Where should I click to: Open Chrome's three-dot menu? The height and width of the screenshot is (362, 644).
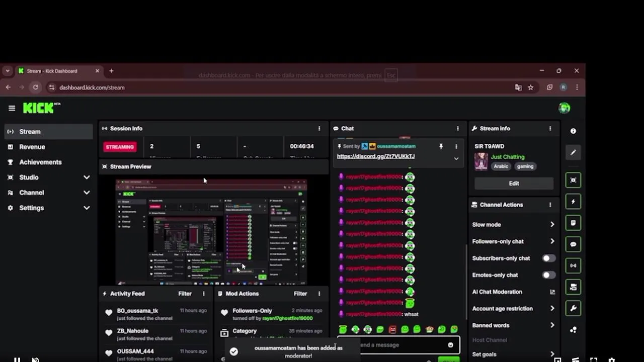click(577, 87)
